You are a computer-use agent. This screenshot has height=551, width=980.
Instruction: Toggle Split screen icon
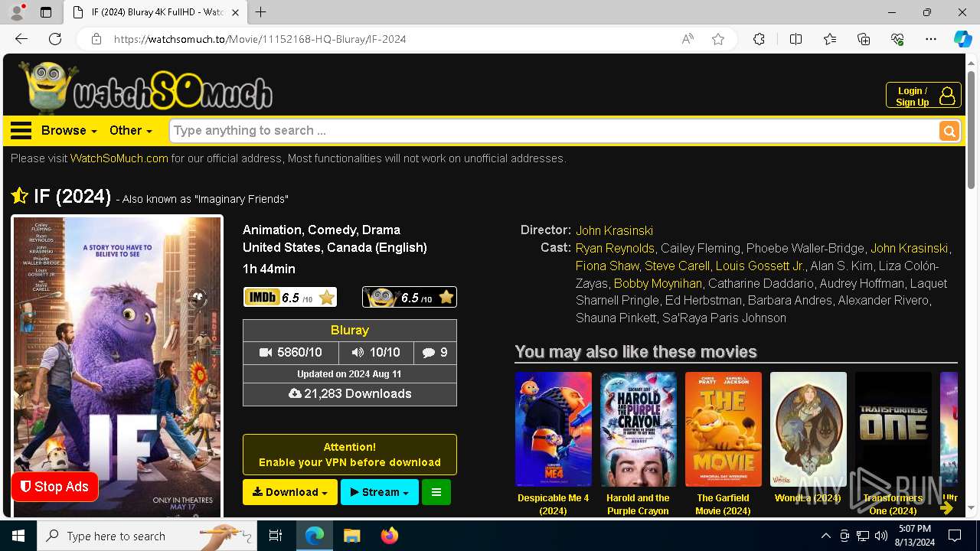tap(795, 39)
